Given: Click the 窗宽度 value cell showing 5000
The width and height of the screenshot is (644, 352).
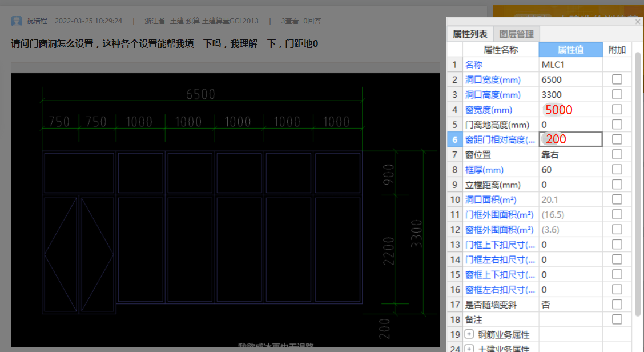Looking at the screenshot, I should click(x=570, y=110).
